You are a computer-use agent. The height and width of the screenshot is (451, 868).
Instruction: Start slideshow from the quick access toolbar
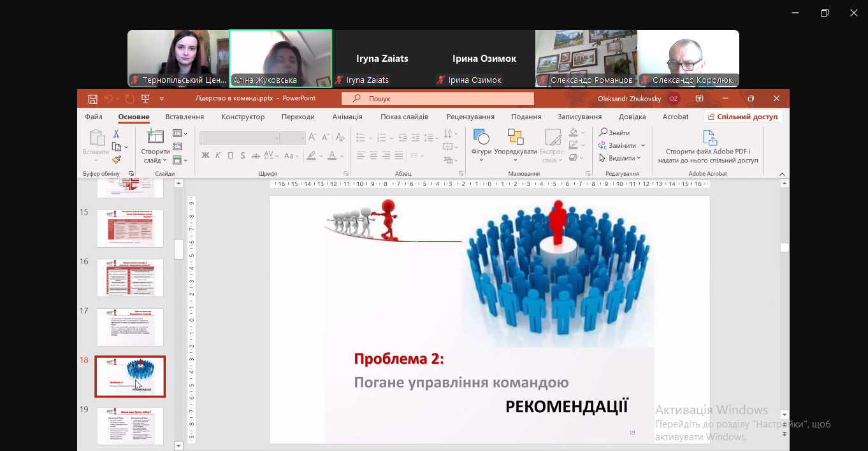pyautogui.click(x=145, y=99)
